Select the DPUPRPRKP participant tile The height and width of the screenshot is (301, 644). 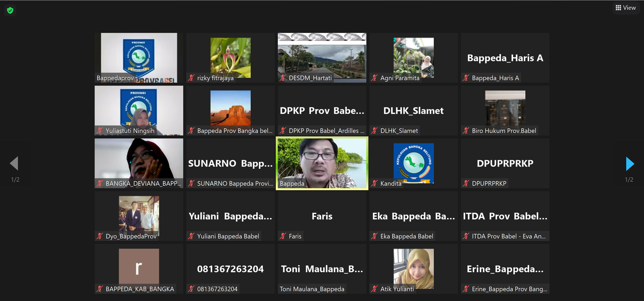[x=505, y=163]
